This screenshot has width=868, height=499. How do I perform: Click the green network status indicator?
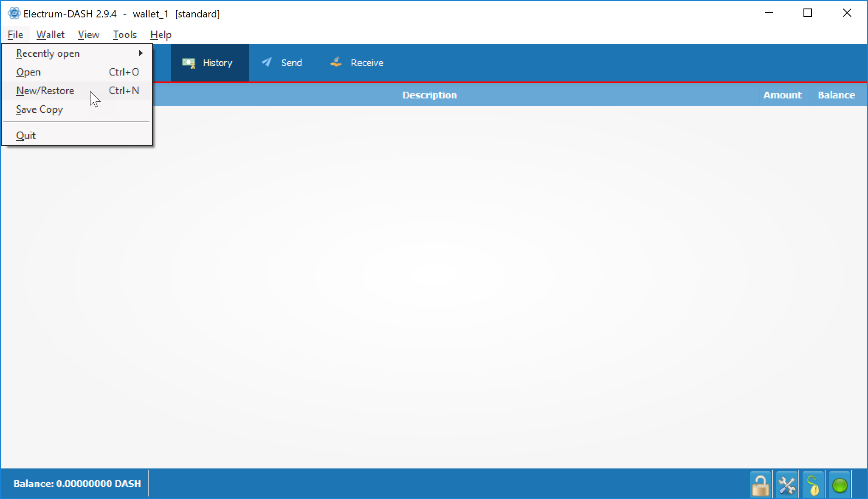click(x=839, y=485)
